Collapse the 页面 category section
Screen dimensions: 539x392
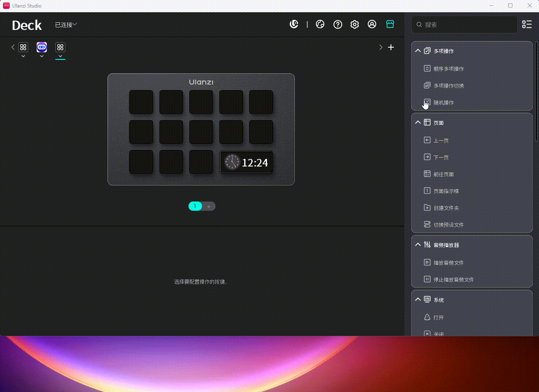pyautogui.click(x=418, y=123)
